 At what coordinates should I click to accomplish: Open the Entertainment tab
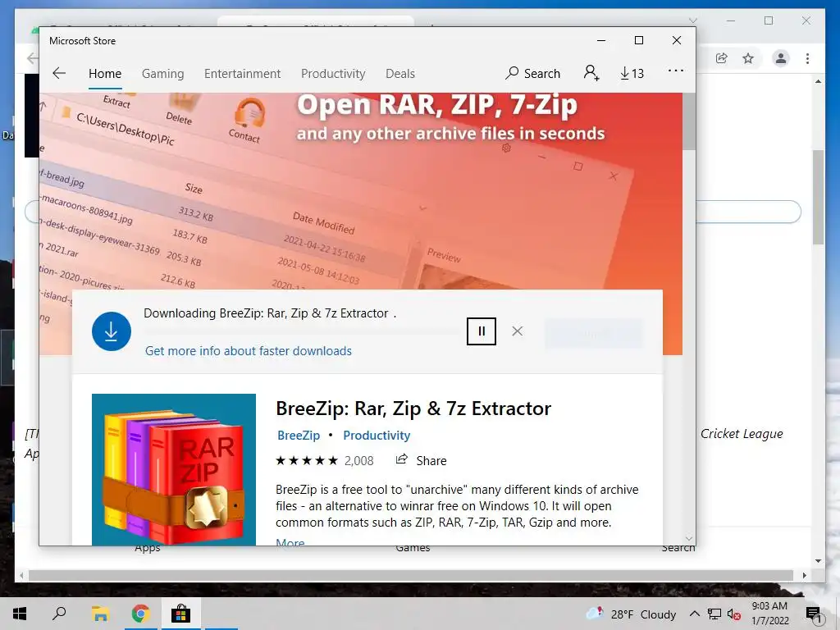(x=242, y=73)
